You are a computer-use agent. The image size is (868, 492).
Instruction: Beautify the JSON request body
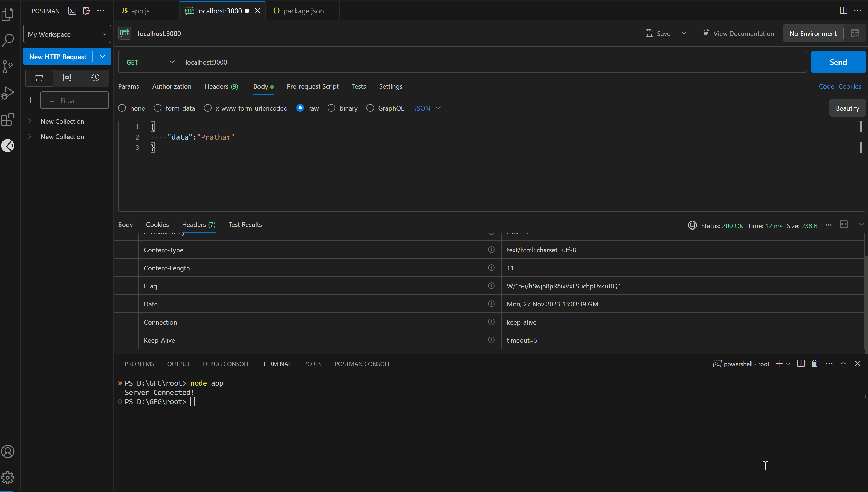click(x=847, y=108)
